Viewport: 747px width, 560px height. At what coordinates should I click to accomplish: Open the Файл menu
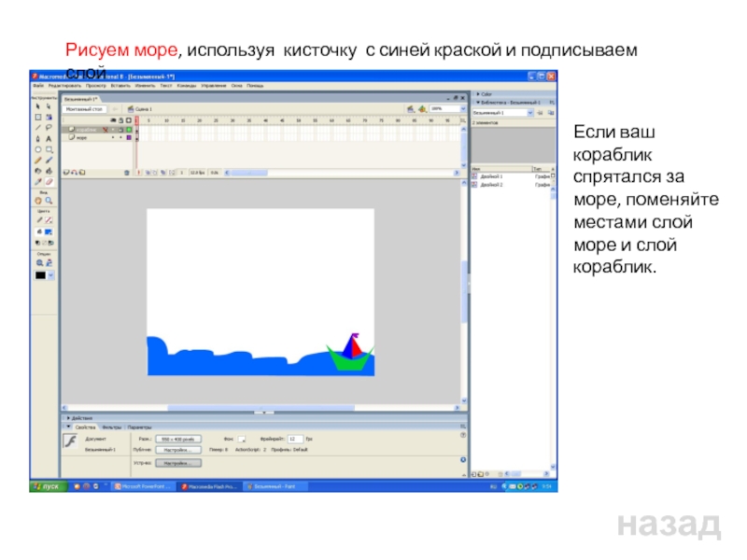coord(38,86)
